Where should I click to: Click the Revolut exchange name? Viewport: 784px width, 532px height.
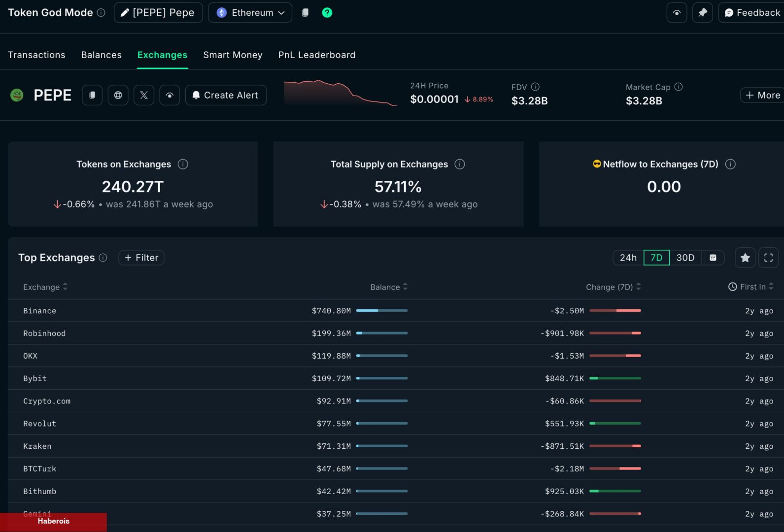[x=39, y=424]
